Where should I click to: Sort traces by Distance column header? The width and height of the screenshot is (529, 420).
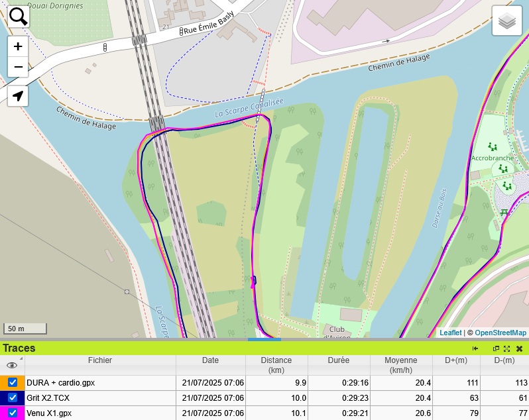276,365
